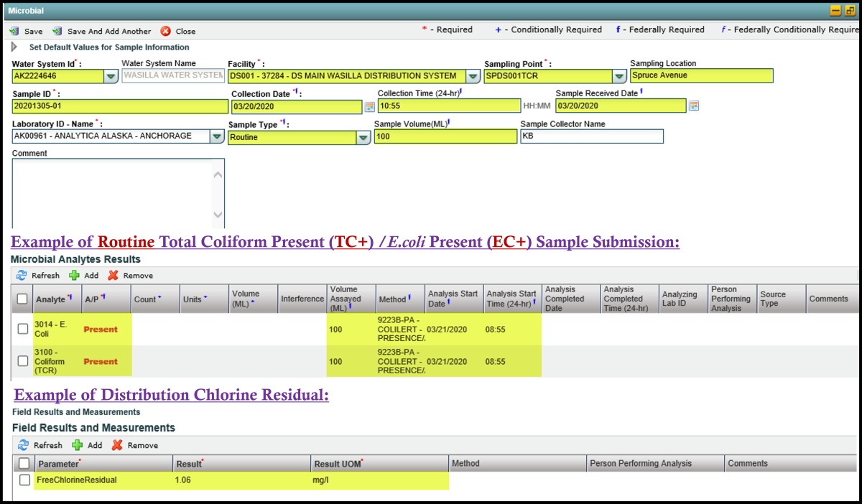Click Save And Add Another button
Image resolution: width=862 pixels, height=504 pixels.
click(57, 32)
